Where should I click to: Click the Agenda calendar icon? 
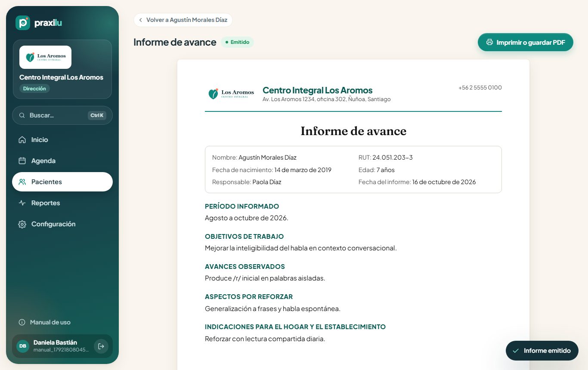click(22, 161)
